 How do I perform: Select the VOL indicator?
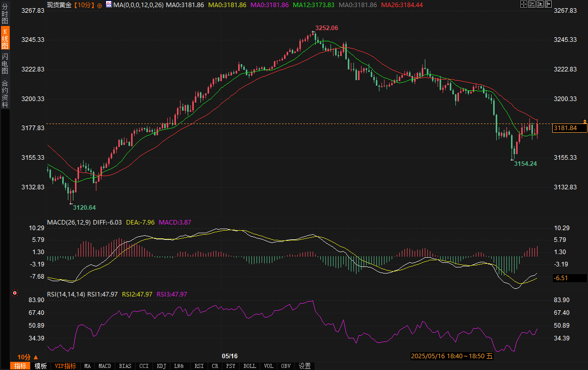tap(268, 366)
